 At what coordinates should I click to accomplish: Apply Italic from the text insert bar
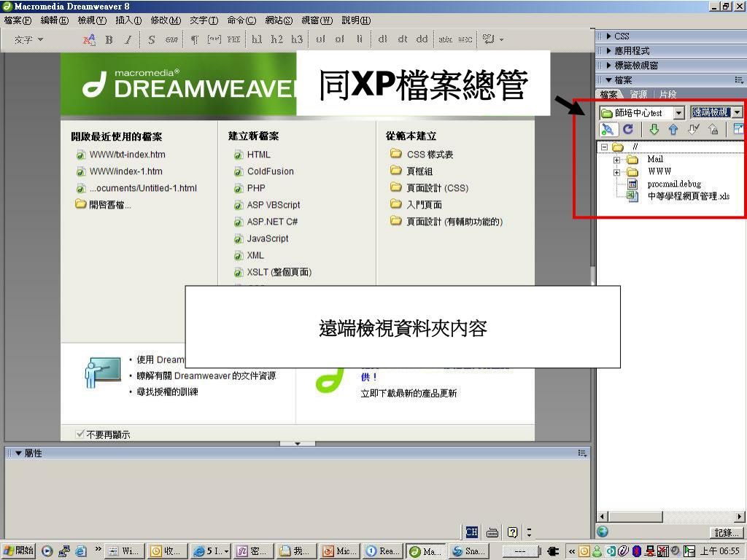tap(128, 39)
